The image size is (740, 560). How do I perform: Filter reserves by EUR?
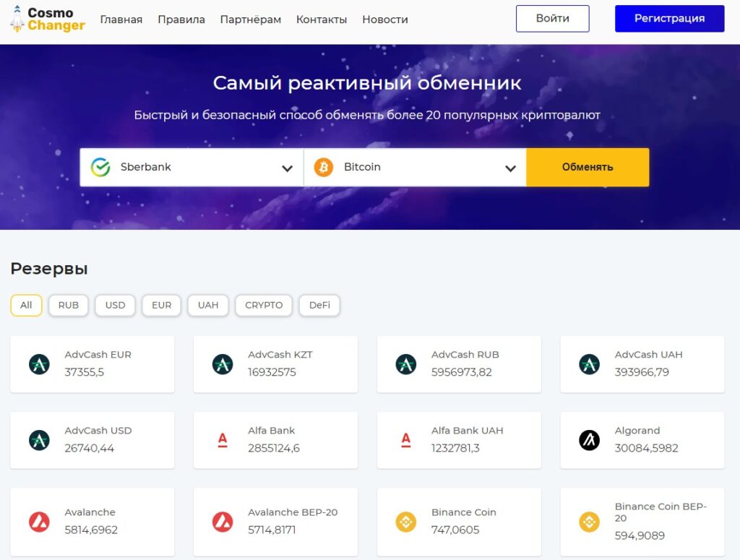[x=161, y=305]
